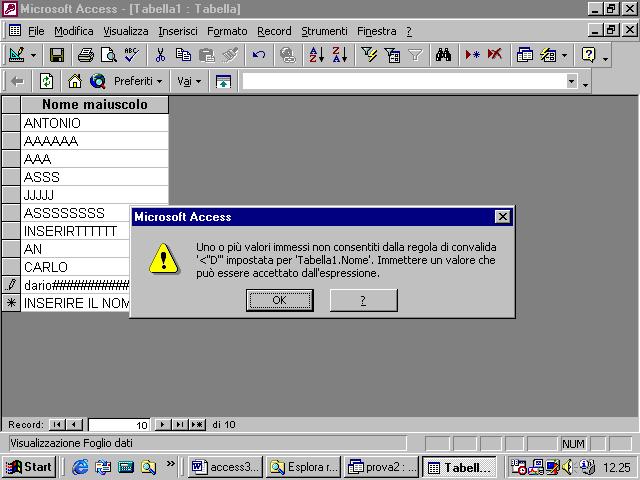640x480 pixels.
Task: Expand the address combo box arrow
Action: [572, 81]
